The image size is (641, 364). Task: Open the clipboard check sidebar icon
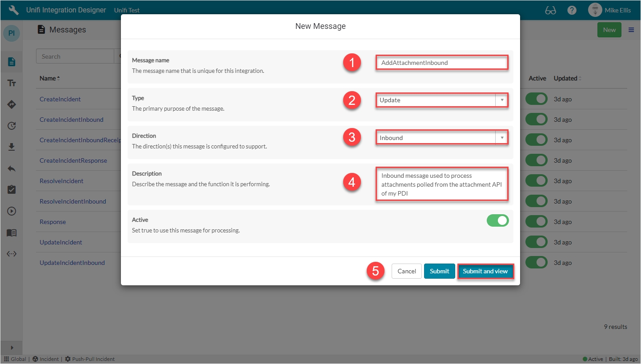pyautogui.click(x=12, y=190)
